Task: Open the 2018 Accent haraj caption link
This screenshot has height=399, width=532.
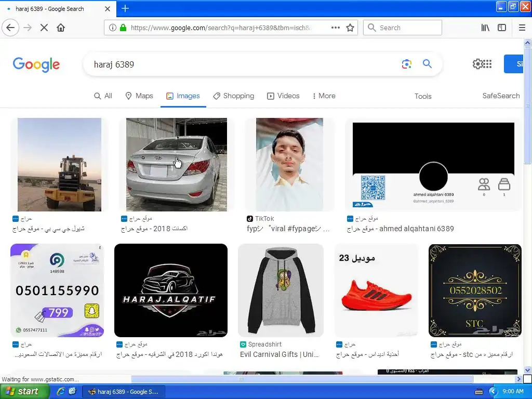Action: (154, 229)
